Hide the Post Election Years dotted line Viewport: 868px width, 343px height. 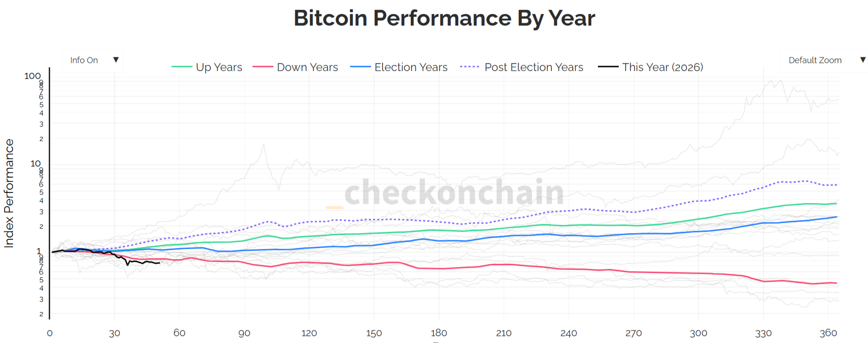[534, 67]
